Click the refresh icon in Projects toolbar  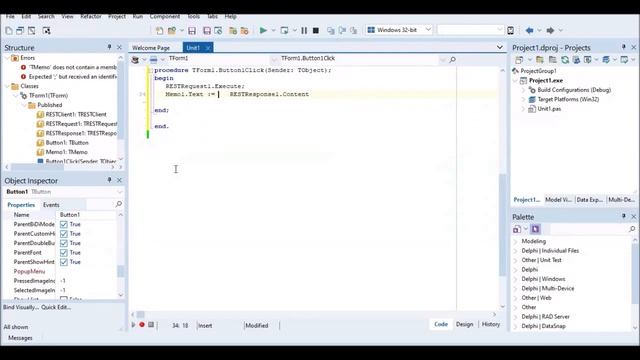(x=565, y=60)
